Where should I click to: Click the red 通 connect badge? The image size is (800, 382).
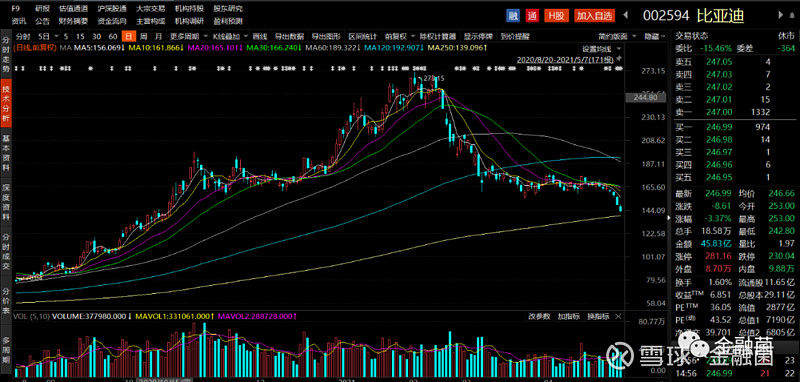coord(533,16)
